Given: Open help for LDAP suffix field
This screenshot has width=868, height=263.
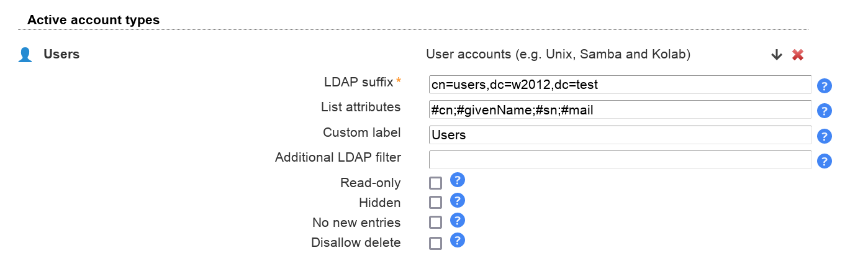Looking at the screenshot, I should click(x=824, y=86).
